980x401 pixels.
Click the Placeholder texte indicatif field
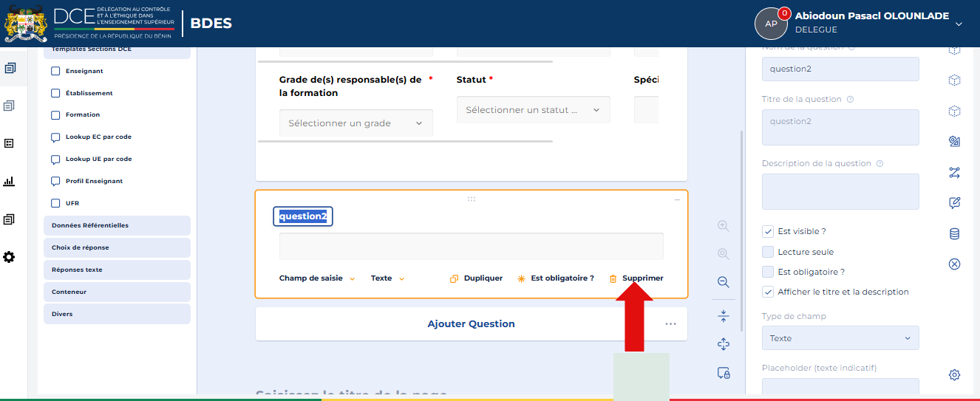840,387
